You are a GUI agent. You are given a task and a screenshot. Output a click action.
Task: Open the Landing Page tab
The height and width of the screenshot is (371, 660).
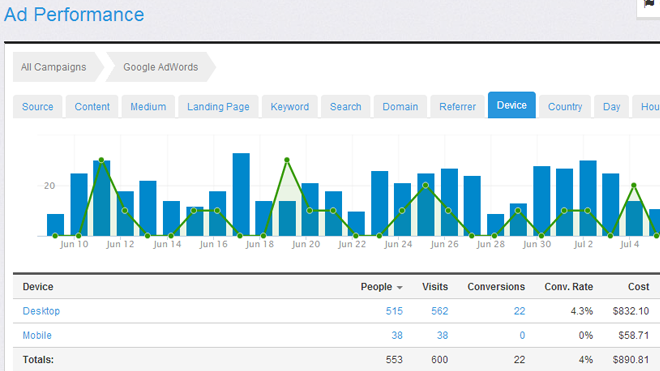[218, 107]
